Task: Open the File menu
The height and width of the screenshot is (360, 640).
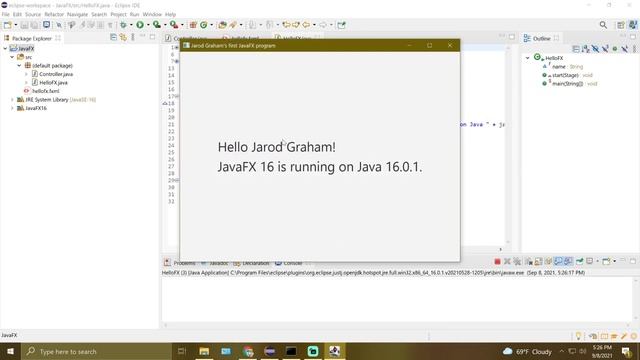Action: pyautogui.click(x=6, y=14)
